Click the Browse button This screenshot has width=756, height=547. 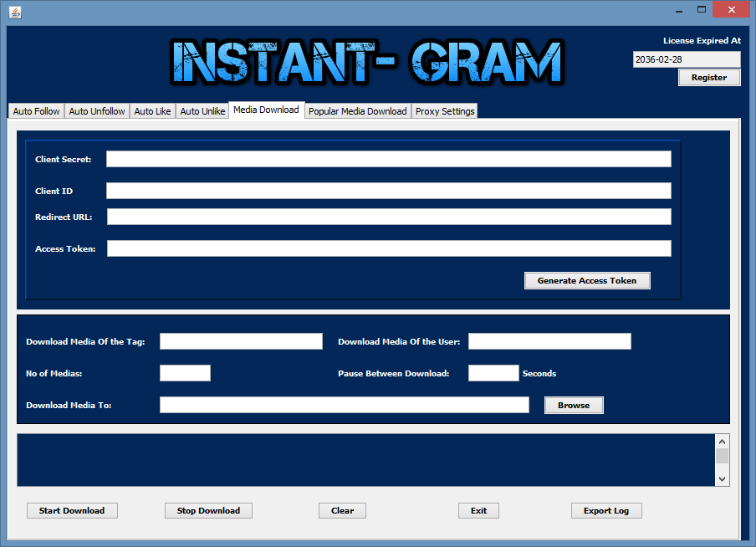tap(574, 405)
